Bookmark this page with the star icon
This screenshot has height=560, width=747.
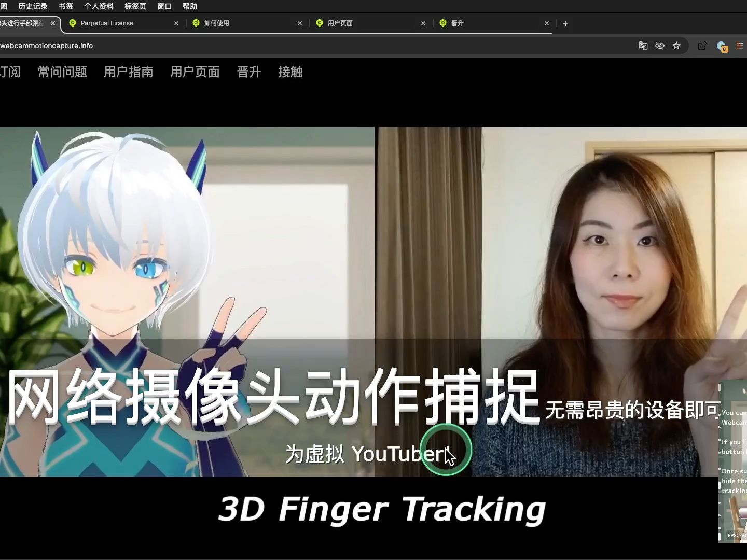coord(676,46)
